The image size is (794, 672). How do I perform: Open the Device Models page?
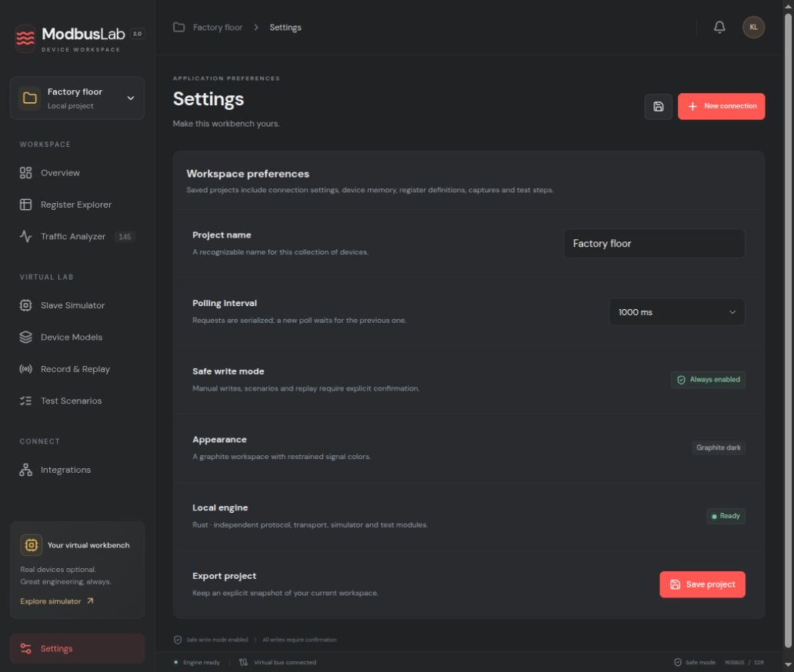click(x=77, y=337)
